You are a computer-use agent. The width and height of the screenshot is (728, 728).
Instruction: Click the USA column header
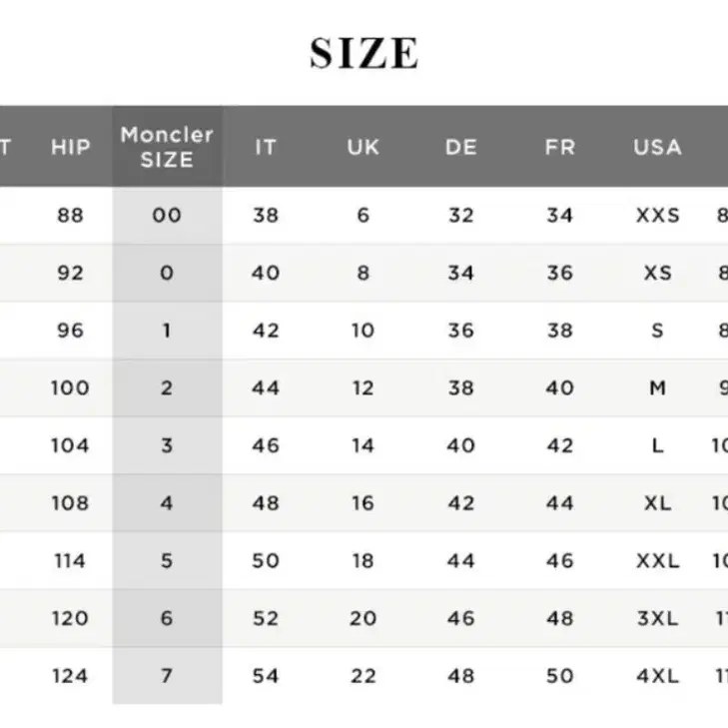(657, 147)
